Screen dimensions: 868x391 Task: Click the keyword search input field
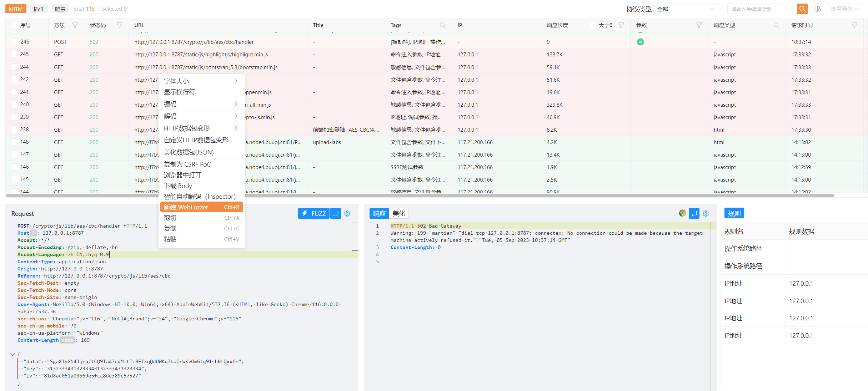[762, 9]
